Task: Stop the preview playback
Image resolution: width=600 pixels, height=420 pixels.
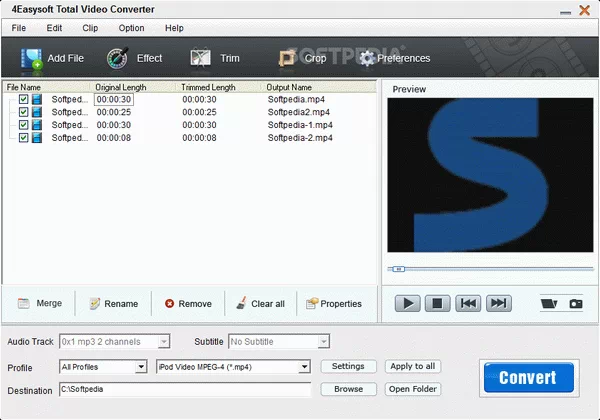Action: click(437, 303)
